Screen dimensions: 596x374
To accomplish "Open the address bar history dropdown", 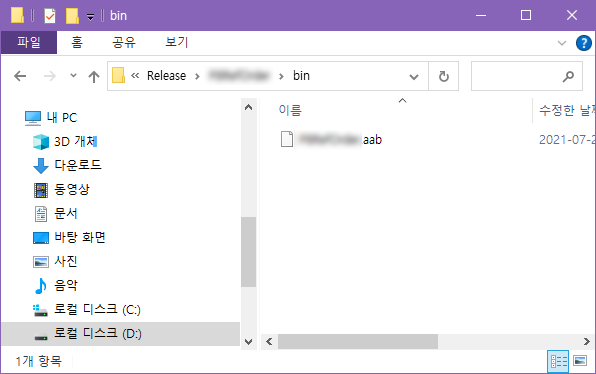I will tap(414, 76).
